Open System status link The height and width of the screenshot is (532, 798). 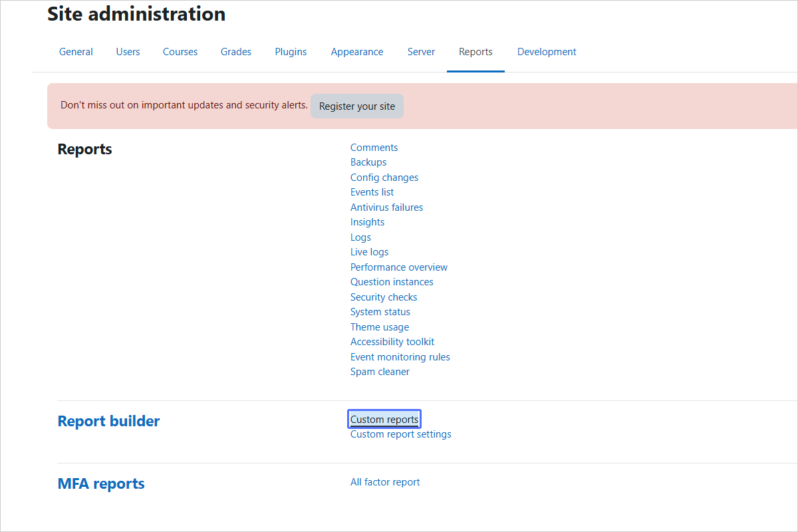(x=380, y=312)
